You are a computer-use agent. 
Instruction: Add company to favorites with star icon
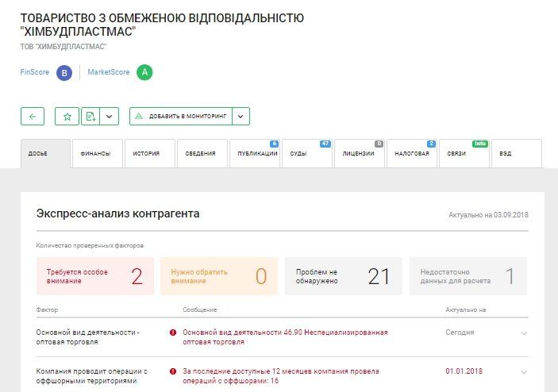pos(67,117)
